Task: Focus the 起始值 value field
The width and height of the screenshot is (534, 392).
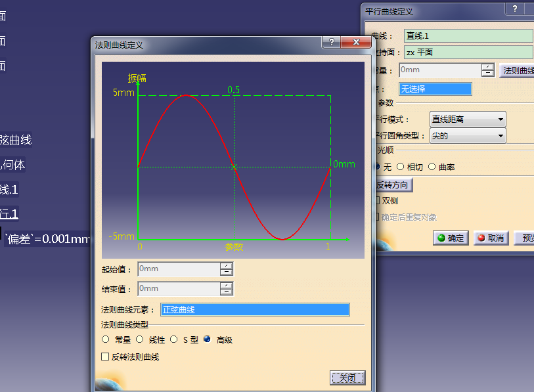Action: coord(179,269)
